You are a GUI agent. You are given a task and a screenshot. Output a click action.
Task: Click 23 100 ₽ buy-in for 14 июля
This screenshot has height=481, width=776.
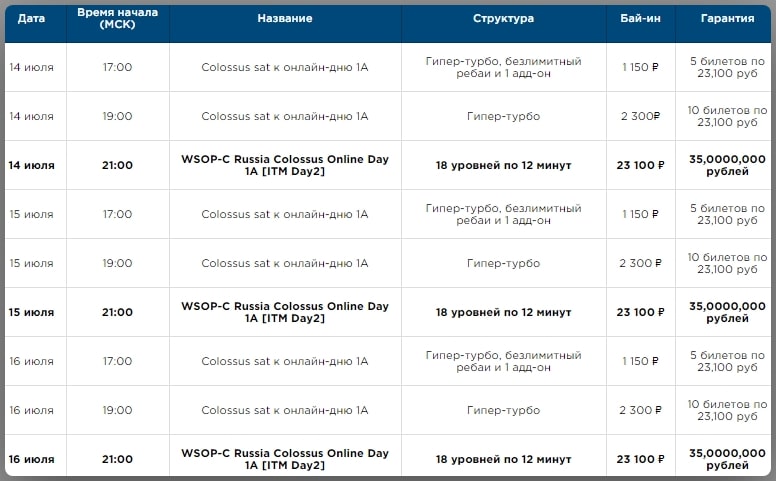(640, 165)
